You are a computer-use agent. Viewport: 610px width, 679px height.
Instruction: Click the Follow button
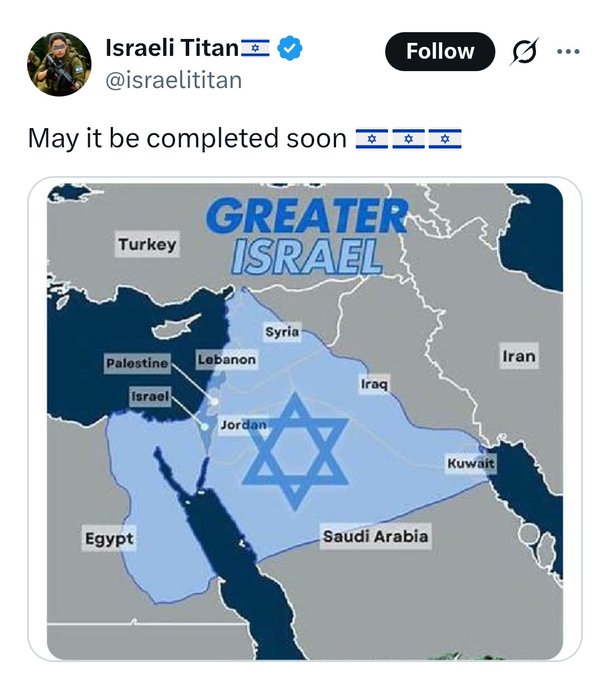[439, 52]
